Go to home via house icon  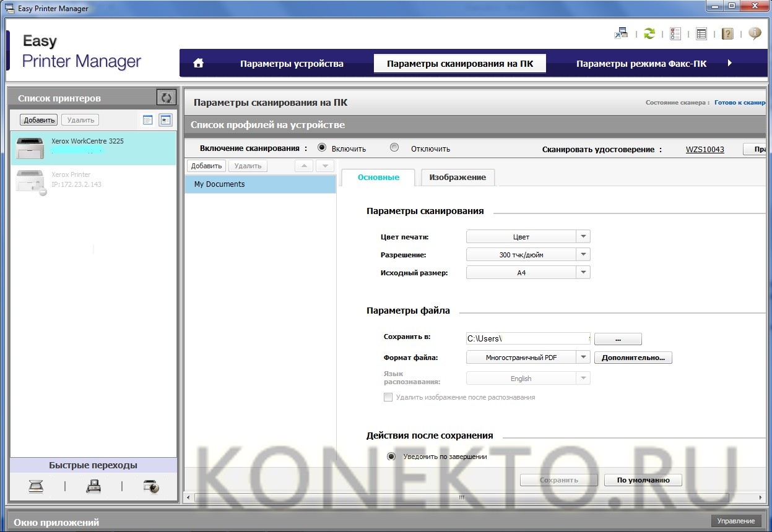(x=198, y=63)
